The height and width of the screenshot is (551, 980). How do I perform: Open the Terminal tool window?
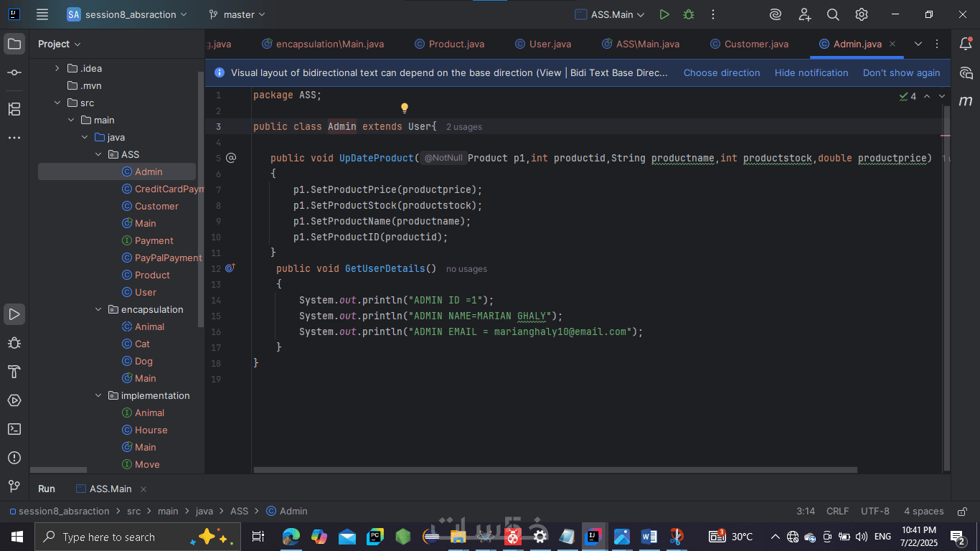coord(14,429)
